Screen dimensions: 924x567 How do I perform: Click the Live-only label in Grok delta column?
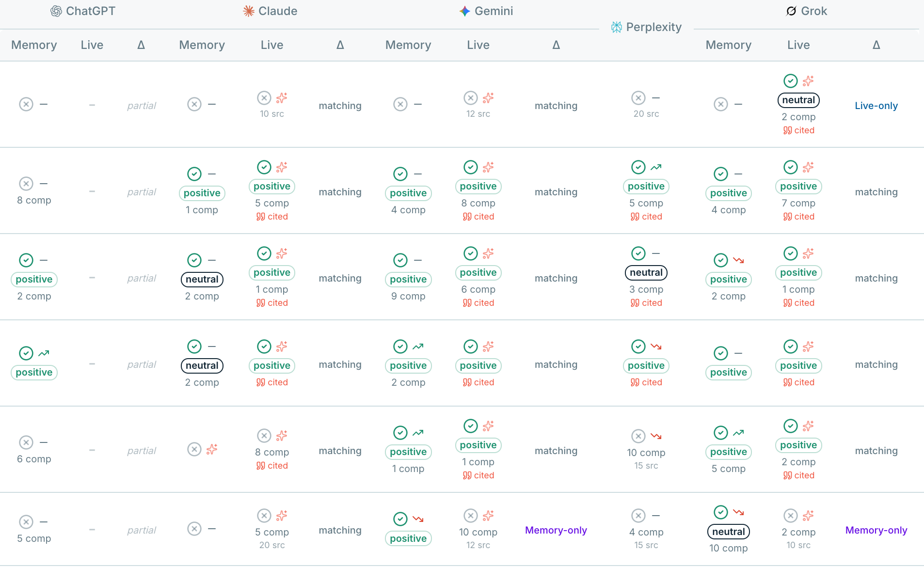coord(876,106)
